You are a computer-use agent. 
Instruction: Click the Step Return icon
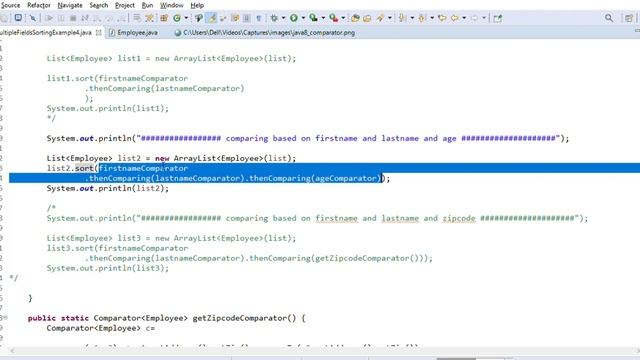121,18
